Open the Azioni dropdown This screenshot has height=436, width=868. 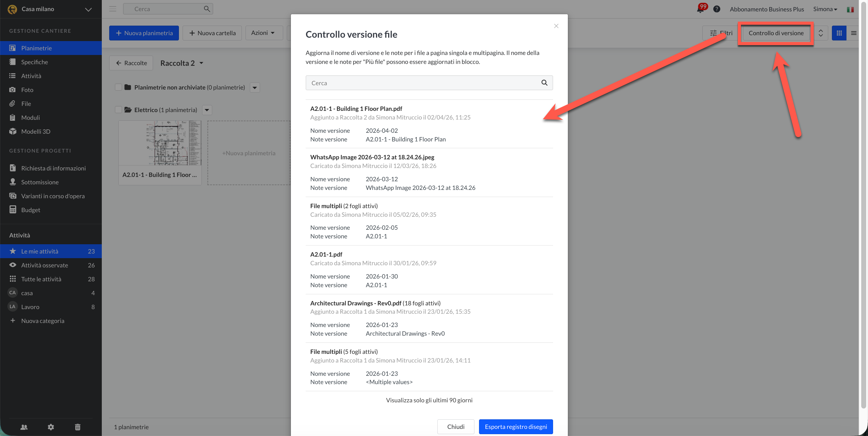click(x=263, y=33)
